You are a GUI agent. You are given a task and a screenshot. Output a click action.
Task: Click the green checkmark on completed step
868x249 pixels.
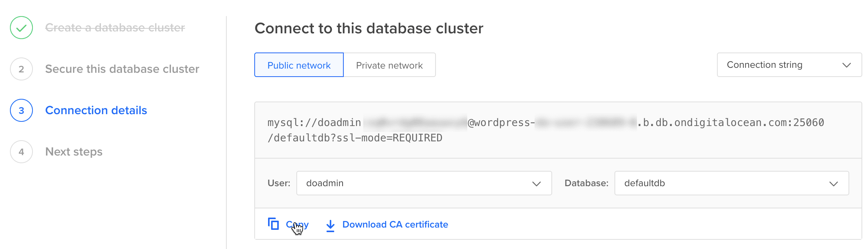pos(21,28)
